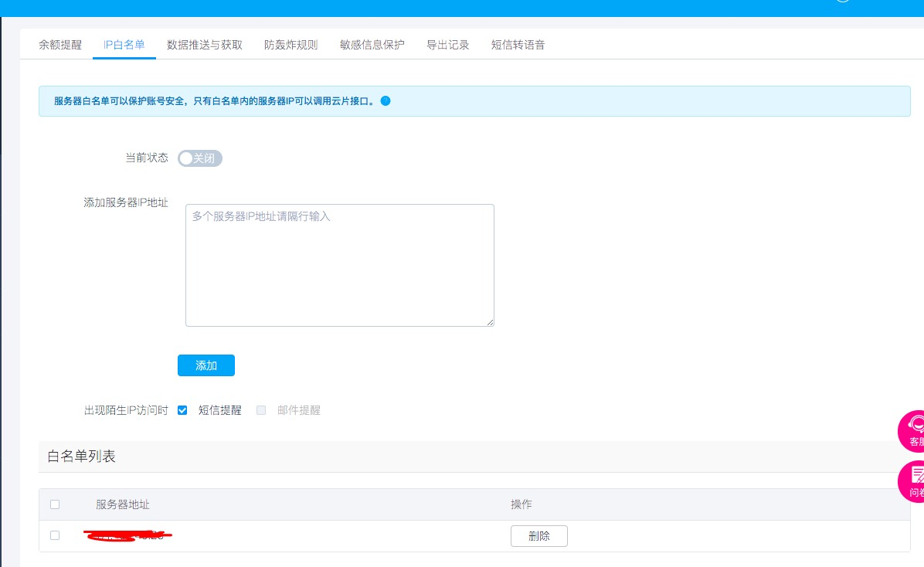Switch to the 余额提醒 tab
The height and width of the screenshot is (567, 924).
pos(60,44)
